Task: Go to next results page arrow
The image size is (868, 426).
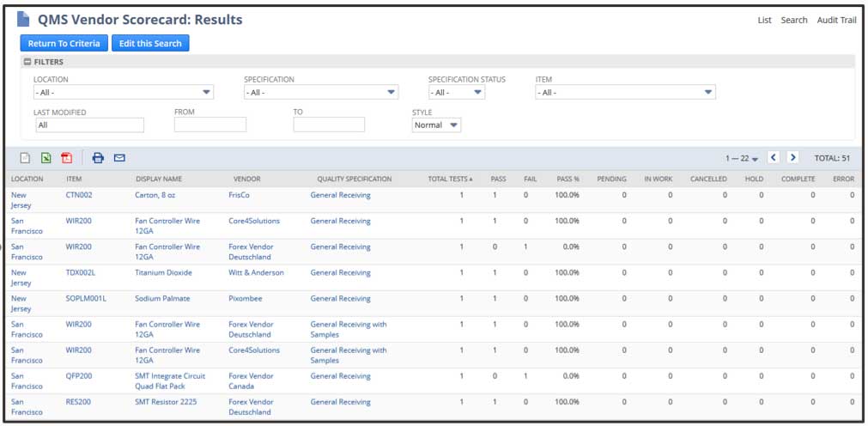Action: [792, 158]
